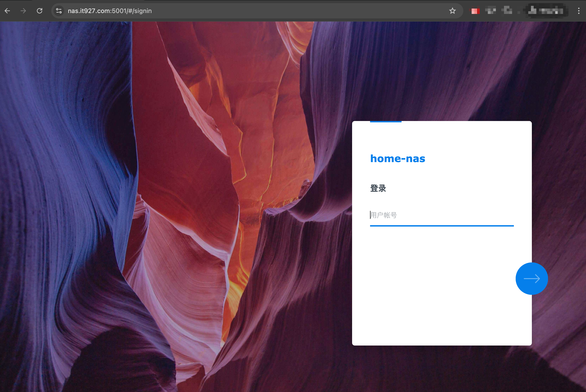This screenshot has height=392, width=586.
Task: Click the 登录 heading
Action: [378, 188]
